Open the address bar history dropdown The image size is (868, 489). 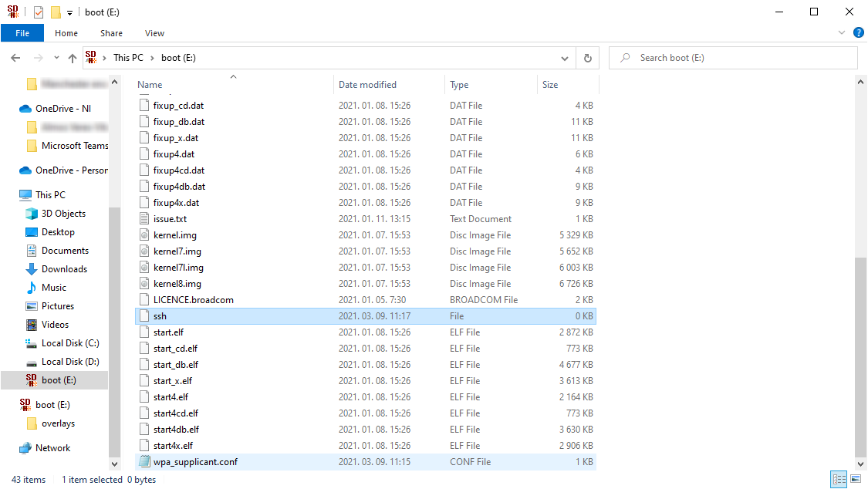(x=565, y=58)
